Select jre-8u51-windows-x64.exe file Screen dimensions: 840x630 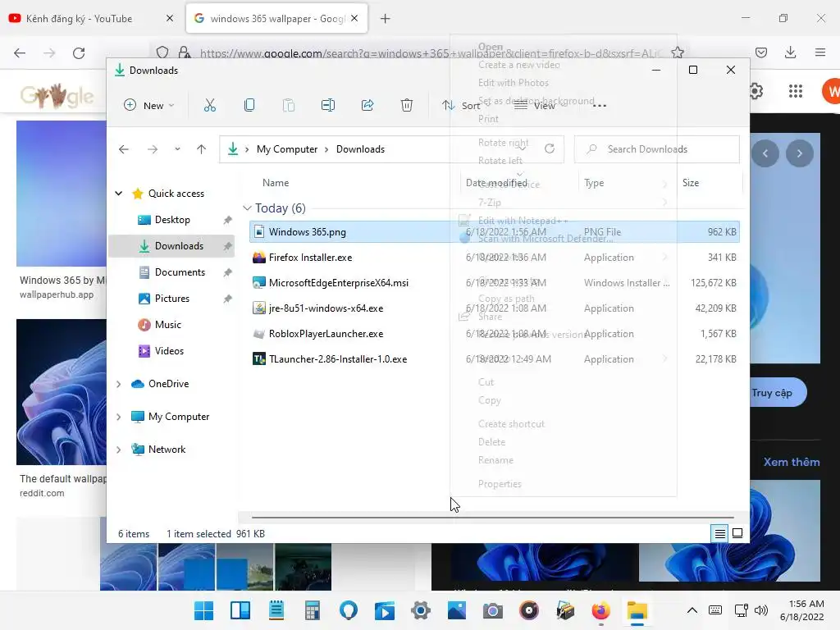[x=326, y=308]
